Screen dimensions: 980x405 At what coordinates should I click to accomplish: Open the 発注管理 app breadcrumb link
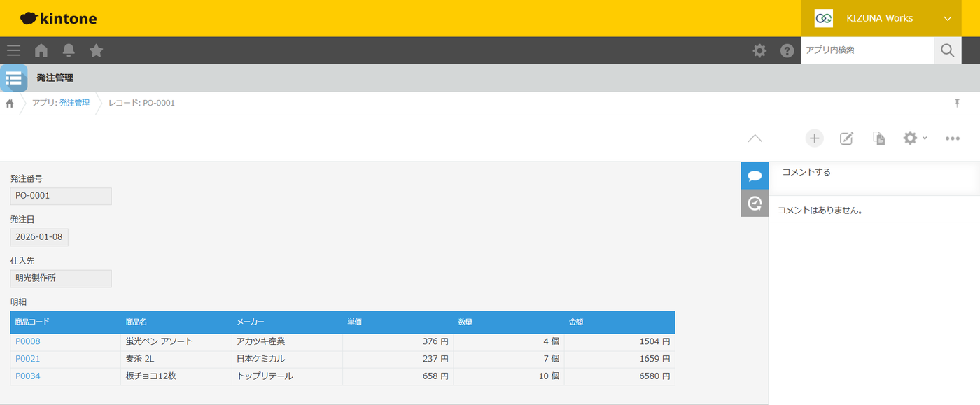click(74, 103)
